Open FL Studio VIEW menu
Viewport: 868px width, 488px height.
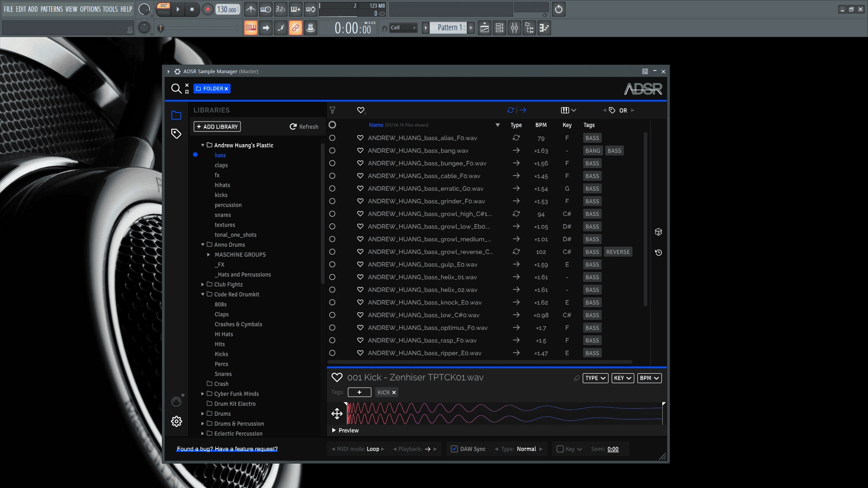click(71, 9)
